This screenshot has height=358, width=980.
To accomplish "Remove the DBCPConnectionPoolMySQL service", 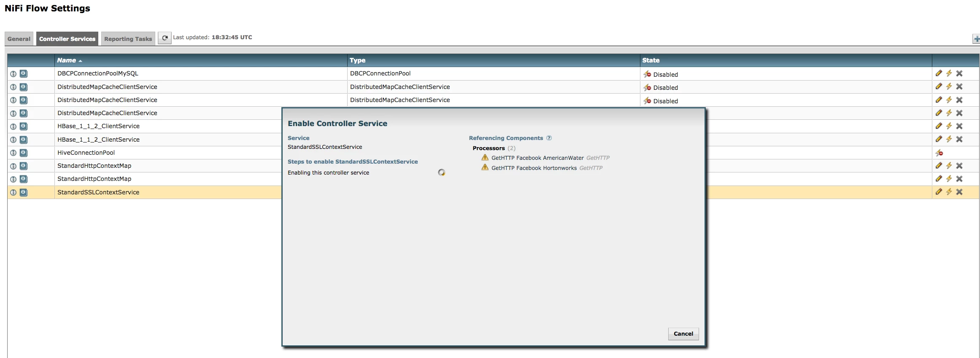I will (x=959, y=73).
